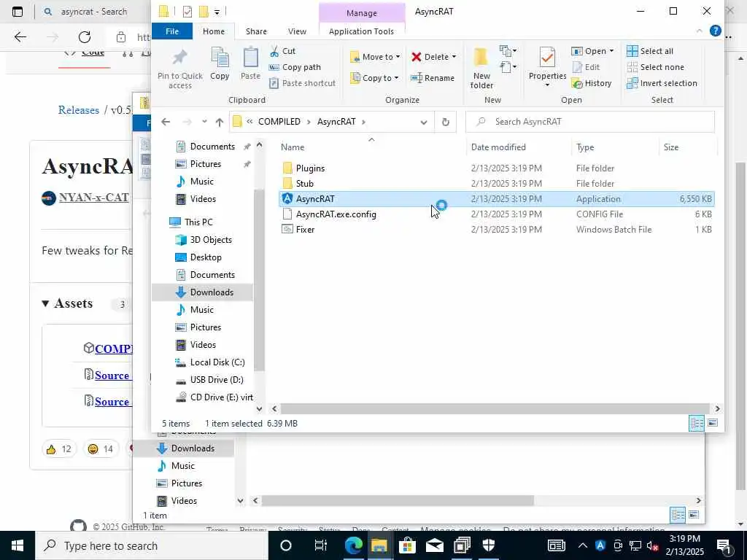Click the Copy ribbon icon
Viewport: 747px width, 560px height.
(220, 64)
